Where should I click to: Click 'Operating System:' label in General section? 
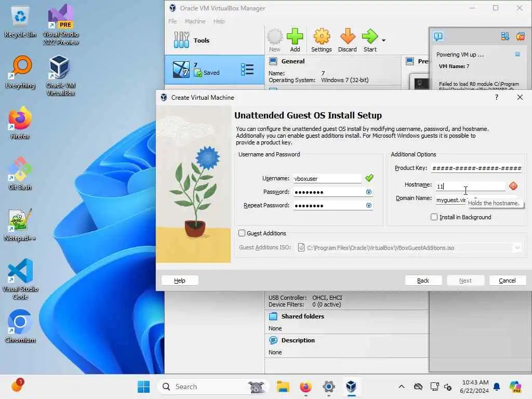[292, 80]
